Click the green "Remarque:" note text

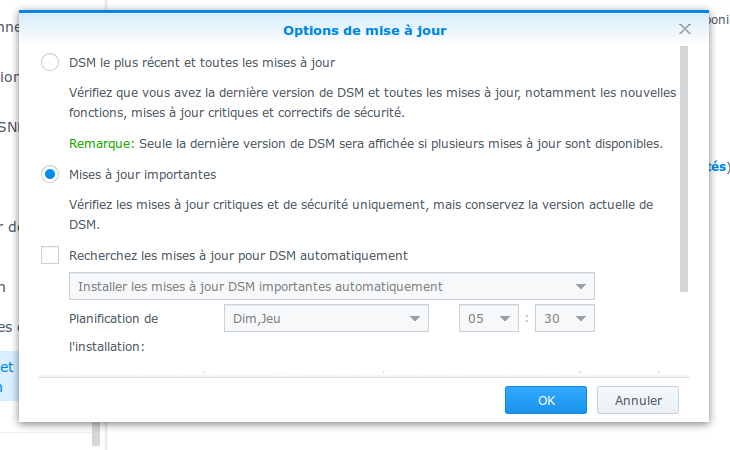click(101, 144)
